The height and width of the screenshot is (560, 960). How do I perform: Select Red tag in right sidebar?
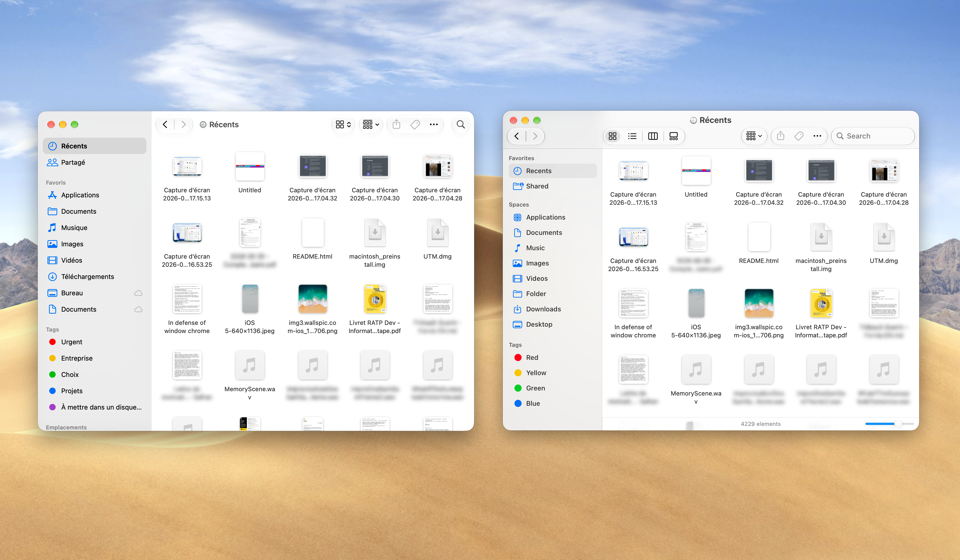[x=553, y=358]
